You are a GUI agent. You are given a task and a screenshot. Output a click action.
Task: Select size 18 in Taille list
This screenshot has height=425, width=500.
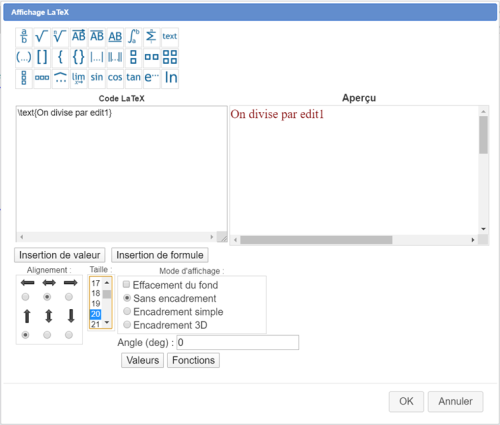coord(96,293)
